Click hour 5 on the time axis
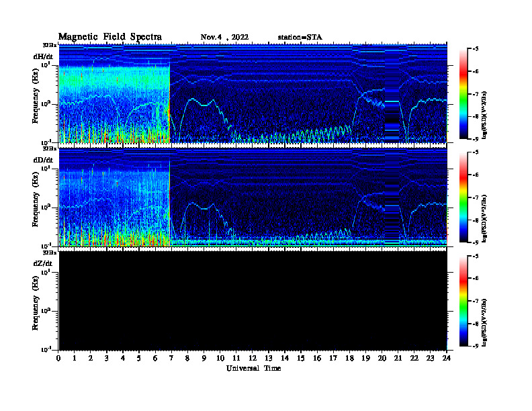Viewport: 532px width, 411px height. 139,358
